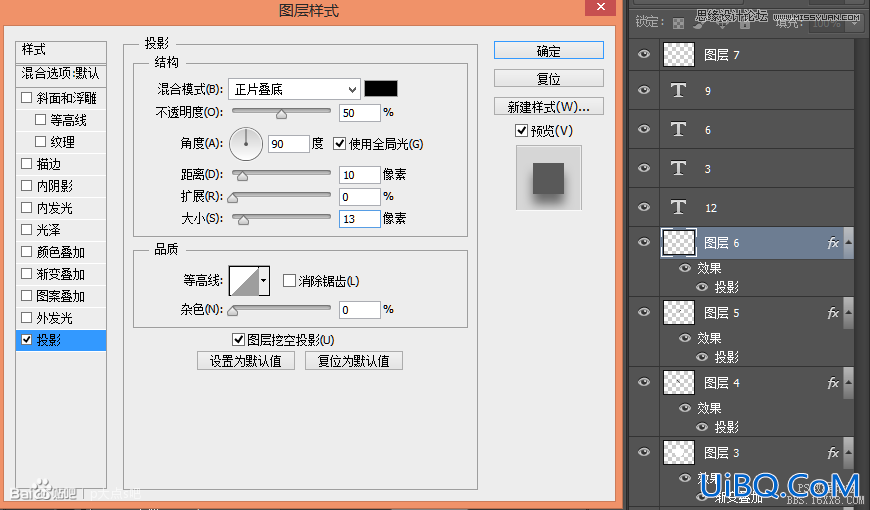Click the fx icon on 图层 4
The height and width of the screenshot is (510, 870).
(833, 383)
